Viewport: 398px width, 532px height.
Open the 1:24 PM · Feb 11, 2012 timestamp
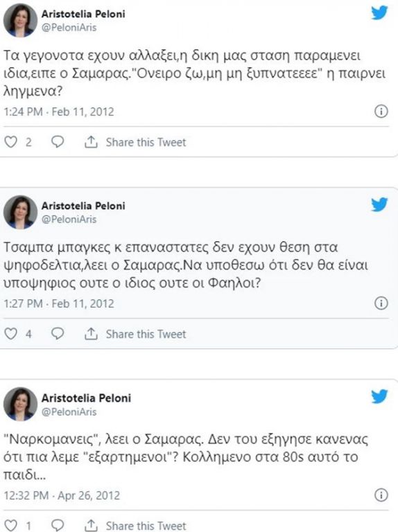click(59, 112)
